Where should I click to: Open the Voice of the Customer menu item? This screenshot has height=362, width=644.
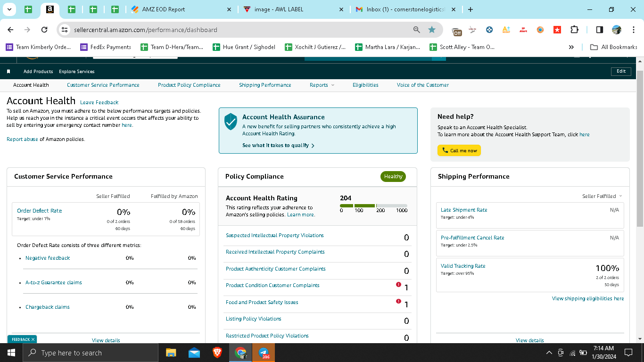click(423, 85)
